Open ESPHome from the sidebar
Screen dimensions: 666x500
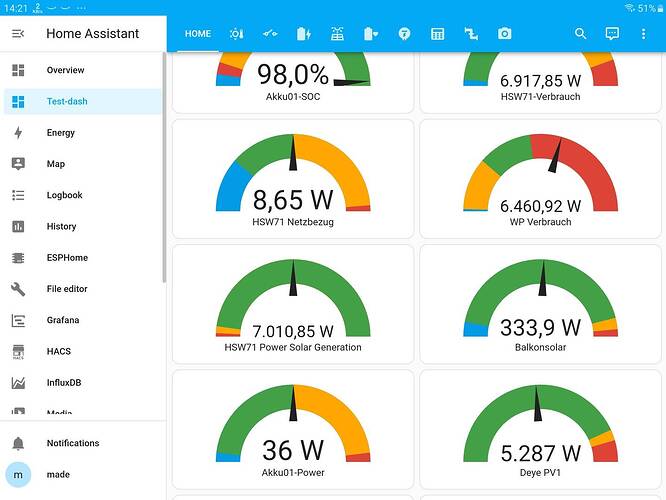coord(82,257)
